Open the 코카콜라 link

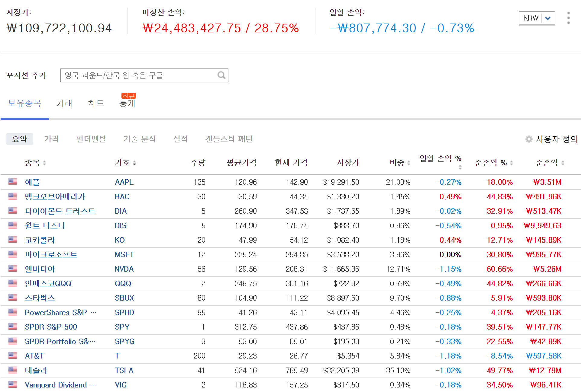40,240
